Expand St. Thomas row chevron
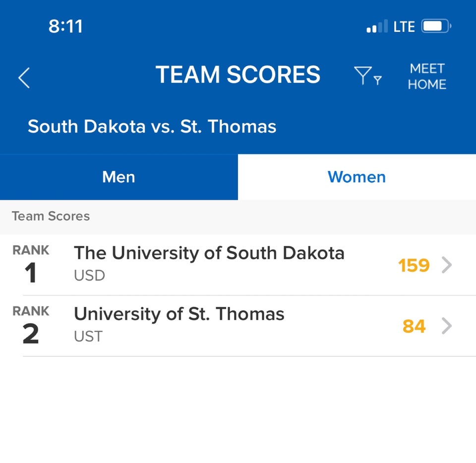The height and width of the screenshot is (463, 476). click(447, 326)
